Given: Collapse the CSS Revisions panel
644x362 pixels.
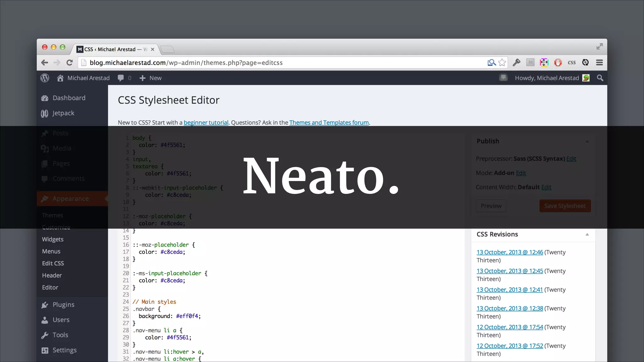Looking at the screenshot, I should click(x=587, y=234).
